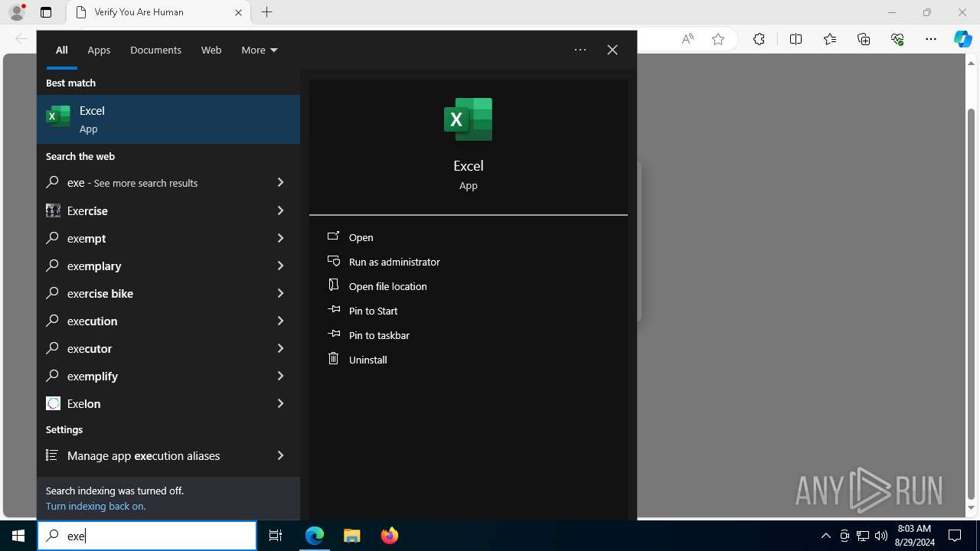
Task: Expand 'exe - See more search results' arrow
Action: coord(280,182)
